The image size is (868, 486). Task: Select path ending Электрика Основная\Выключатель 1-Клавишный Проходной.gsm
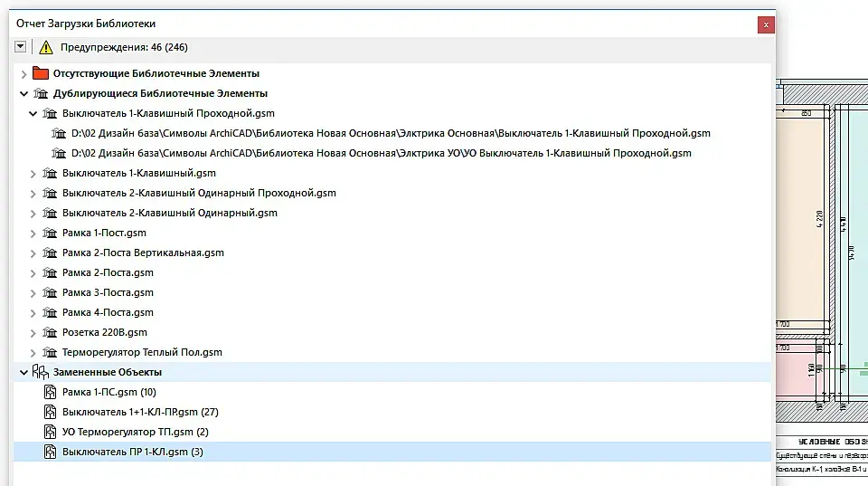point(391,133)
